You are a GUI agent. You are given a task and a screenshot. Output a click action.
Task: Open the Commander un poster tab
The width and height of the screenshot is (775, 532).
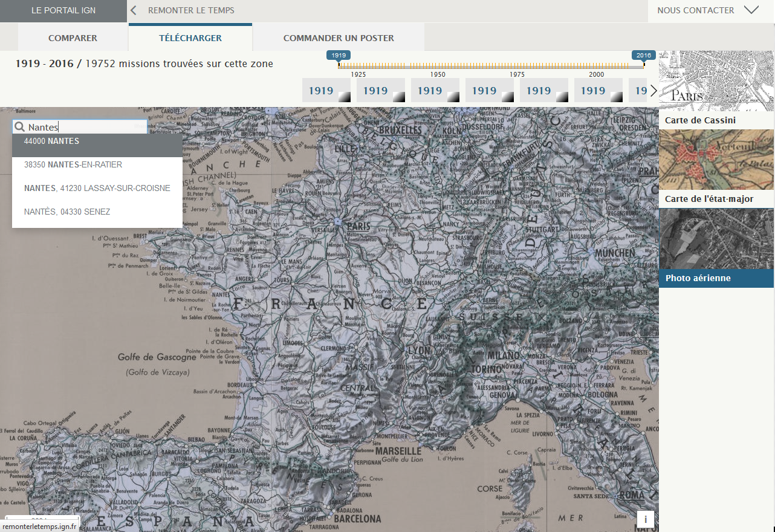point(339,38)
